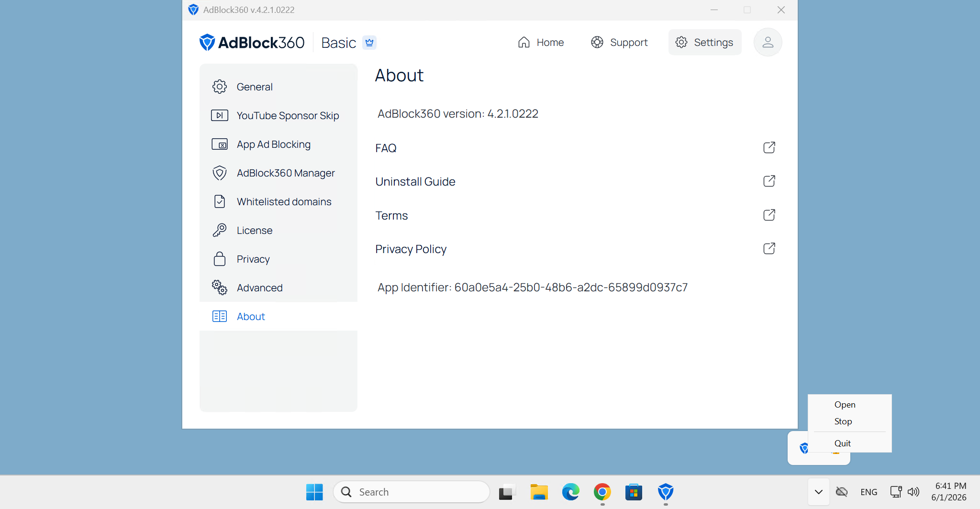Click the AdBlock360 logo in header

[x=252, y=43]
